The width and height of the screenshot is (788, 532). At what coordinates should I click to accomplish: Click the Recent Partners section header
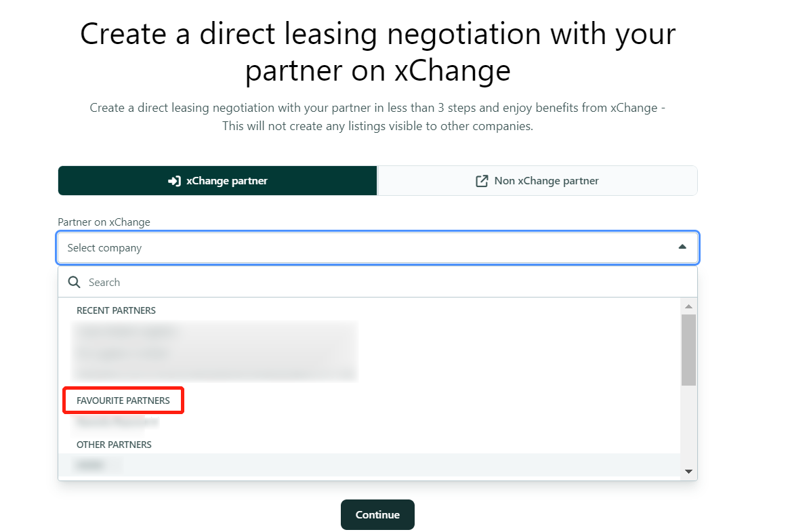coord(116,310)
